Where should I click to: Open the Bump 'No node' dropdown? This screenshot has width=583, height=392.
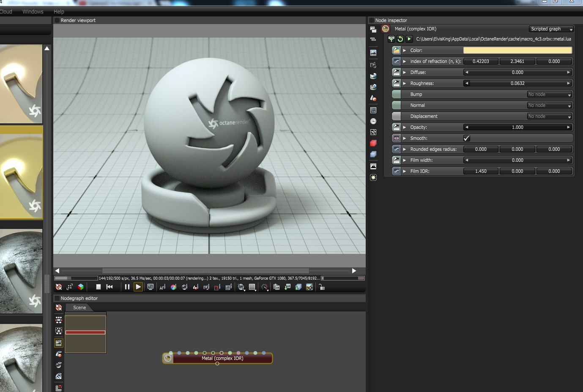(550, 94)
